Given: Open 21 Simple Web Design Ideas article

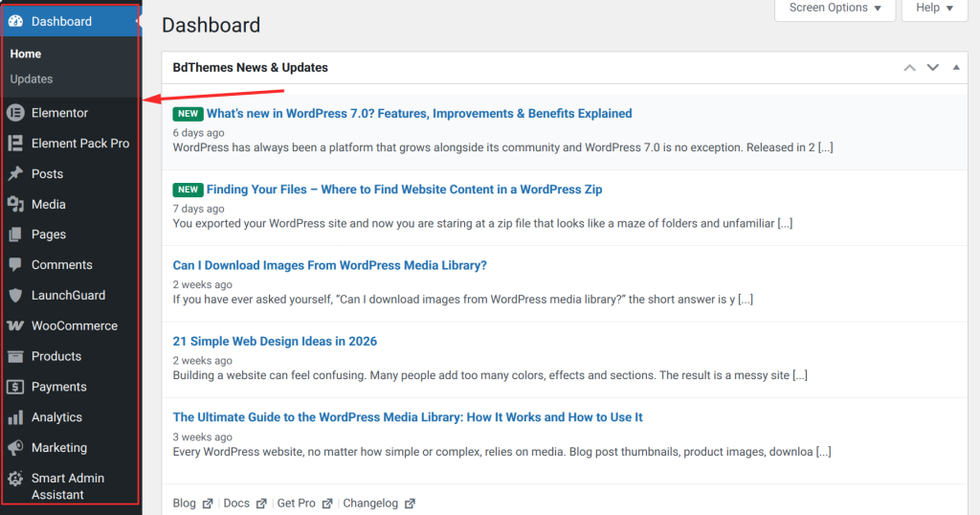Looking at the screenshot, I should (x=275, y=341).
